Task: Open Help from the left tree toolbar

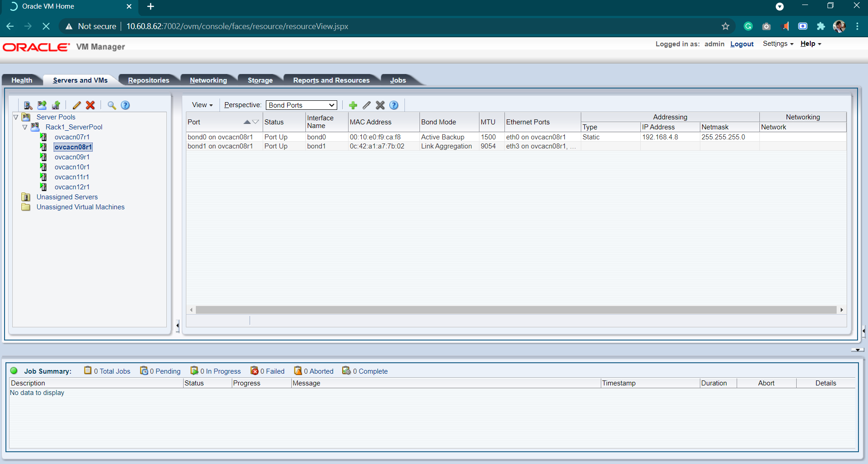Action: (x=125, y=105)
